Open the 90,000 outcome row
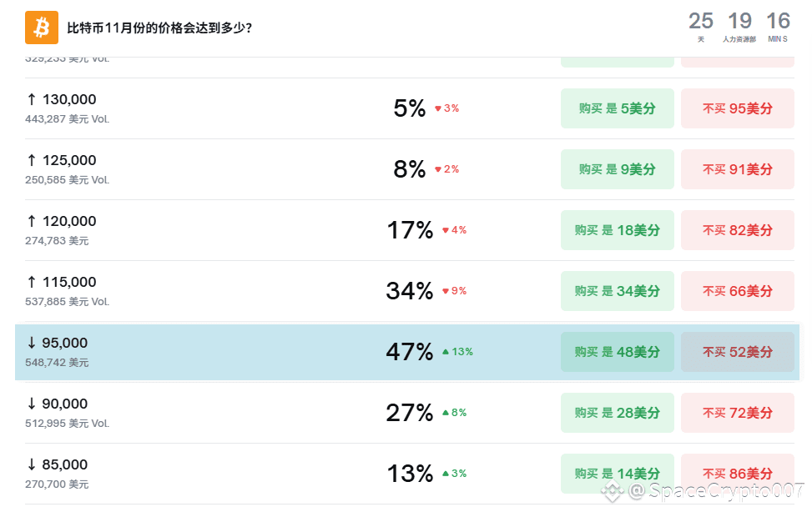The image size is (812, 512). (209, 413)
